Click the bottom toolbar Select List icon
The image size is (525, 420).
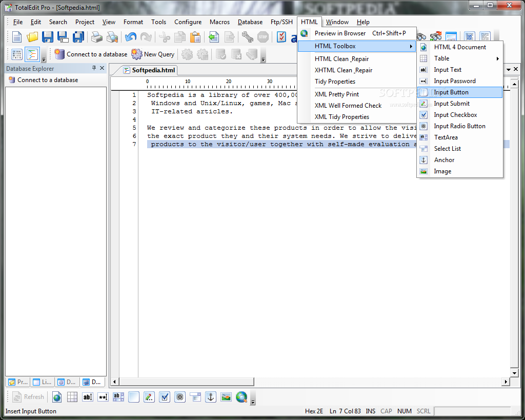pos(195,397)
